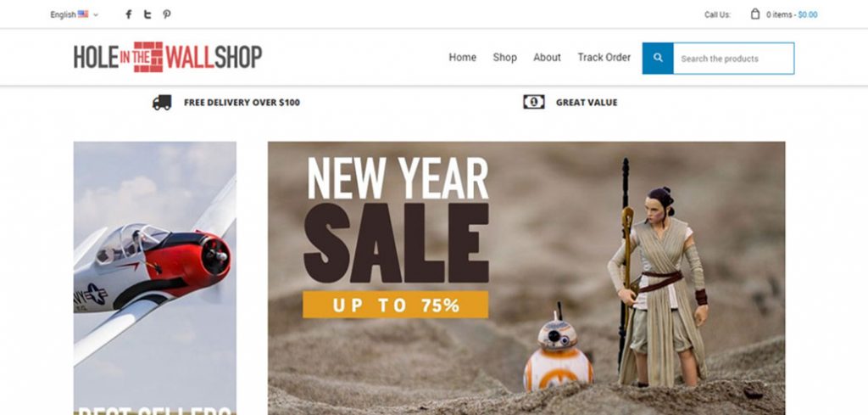868x415 pixels.
Task: Open the Shop menu item
Action: tap(505, 58)
